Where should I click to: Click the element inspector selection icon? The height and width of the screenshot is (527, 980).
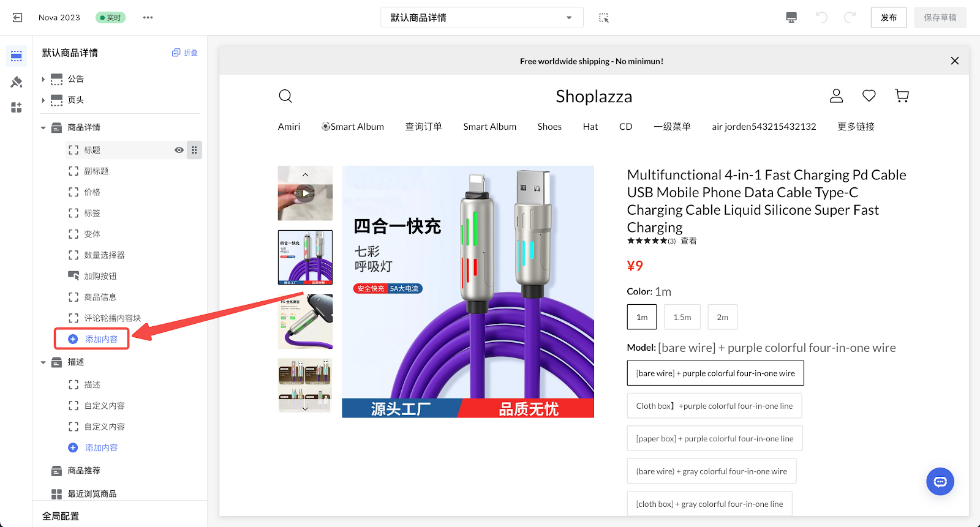(x=604, y=18)
